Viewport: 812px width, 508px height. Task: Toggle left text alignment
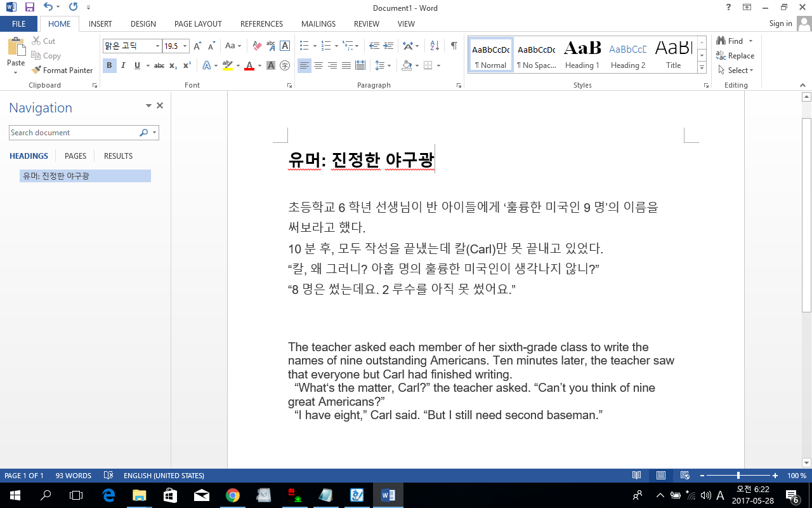tap(304, 65)
